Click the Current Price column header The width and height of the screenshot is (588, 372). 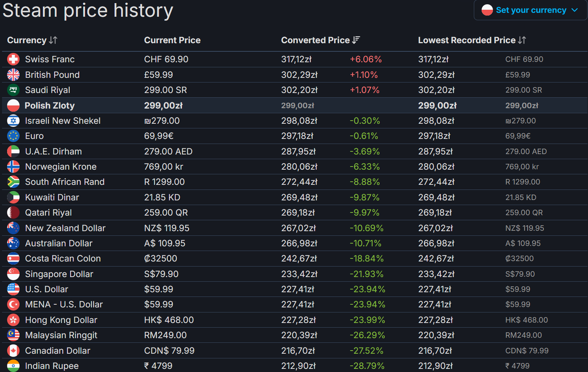point(172,40)
